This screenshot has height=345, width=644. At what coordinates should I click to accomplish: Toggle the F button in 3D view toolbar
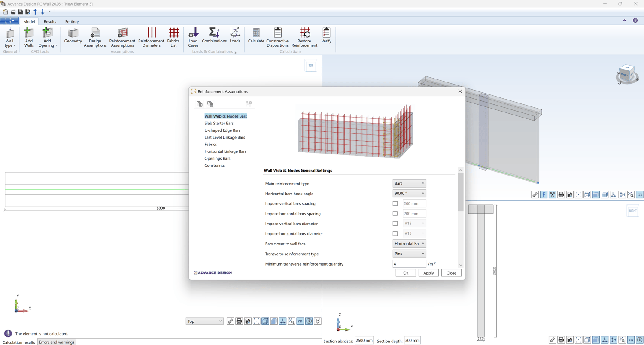pos(544,194)
